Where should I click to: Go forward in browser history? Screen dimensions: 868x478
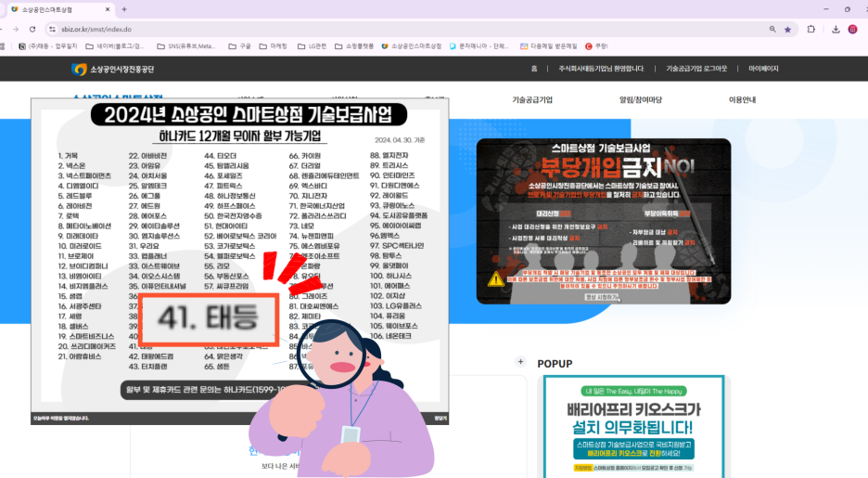(16, 30)
